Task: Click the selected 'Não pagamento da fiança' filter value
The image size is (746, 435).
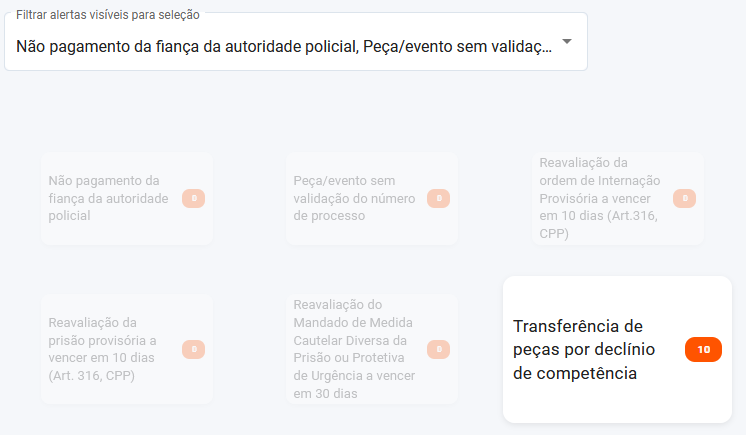Action: (183, 46)
